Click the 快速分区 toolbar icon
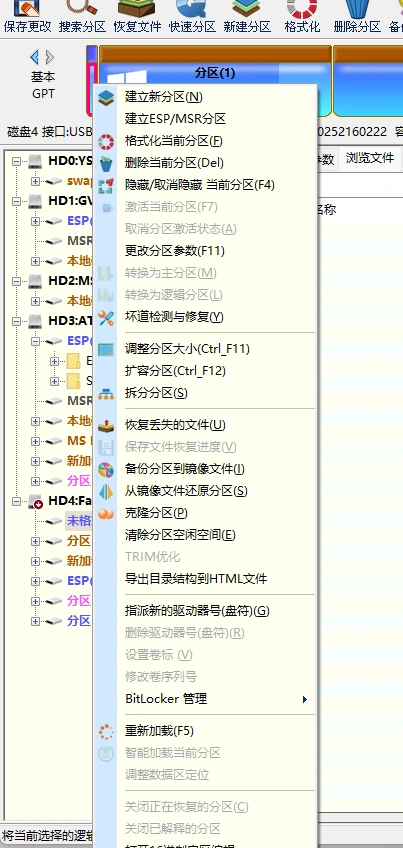 (191, 8)
